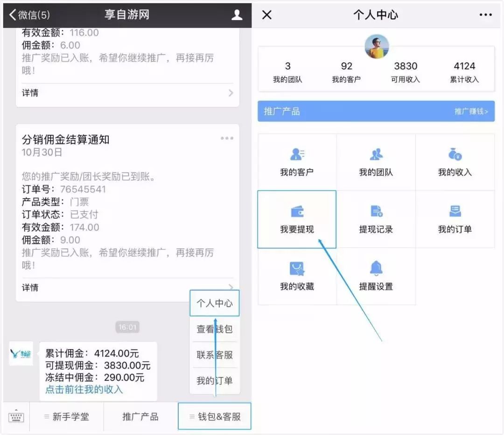Switch to keyboard input mode icon
504x435 pixels.
(x=16, y=417)
